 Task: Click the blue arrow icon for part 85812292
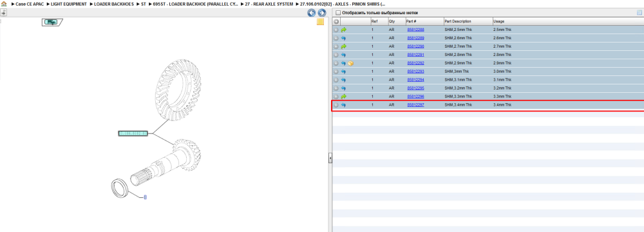pos(344,63)
